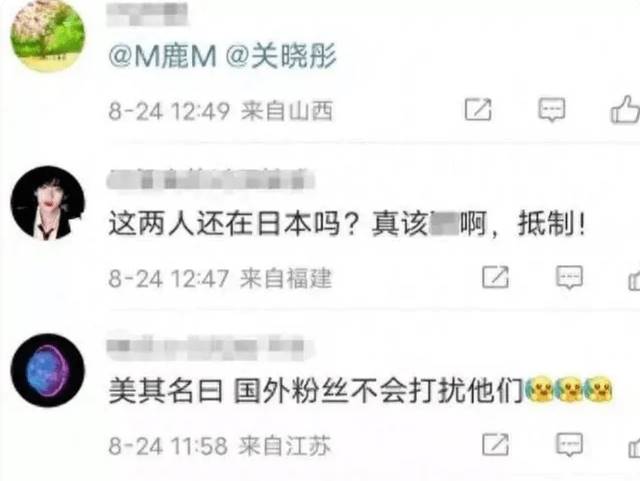Open the @关晓彤 mention link
Screen dimensions: 640x481
tap(281, 56)
